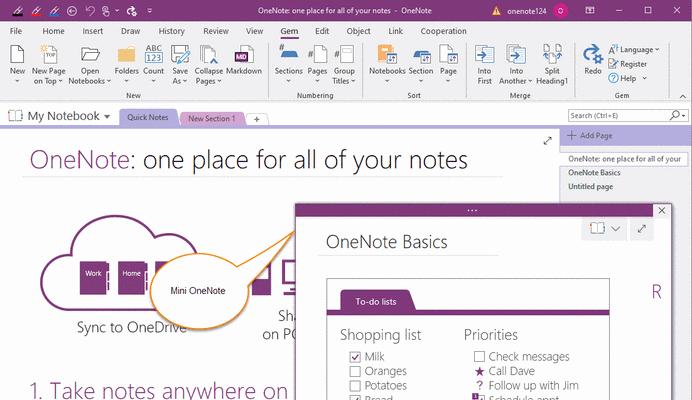Switch to the Draw ribbon tab
Viewport: 692px width, 400px height.
coord(131,31)
